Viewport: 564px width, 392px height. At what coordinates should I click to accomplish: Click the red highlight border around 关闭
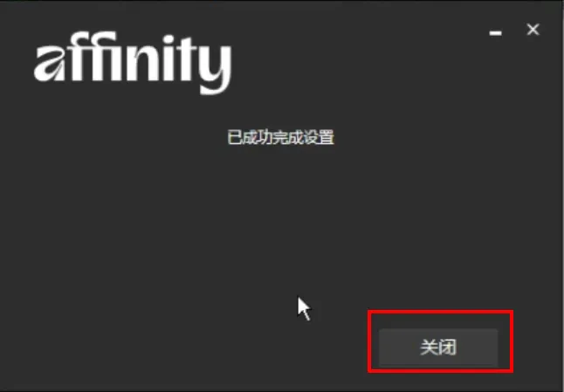click(441, 312)
